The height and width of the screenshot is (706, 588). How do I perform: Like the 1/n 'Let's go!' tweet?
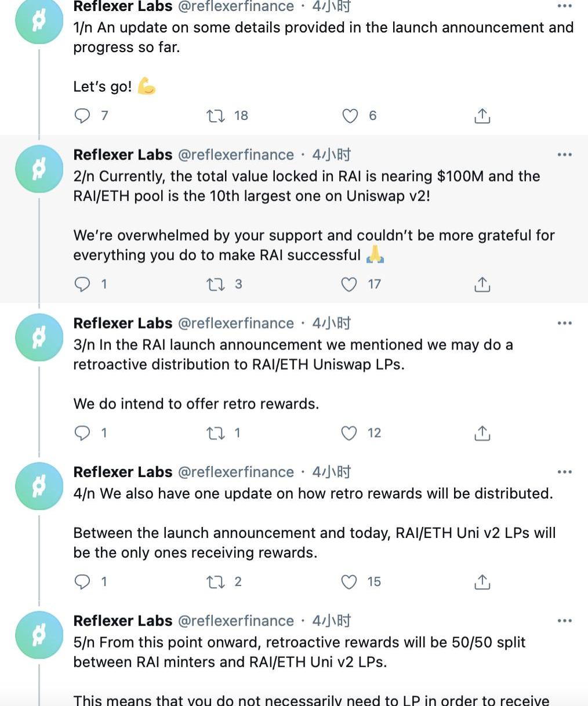pyautogui.click(x=350, y=116)
